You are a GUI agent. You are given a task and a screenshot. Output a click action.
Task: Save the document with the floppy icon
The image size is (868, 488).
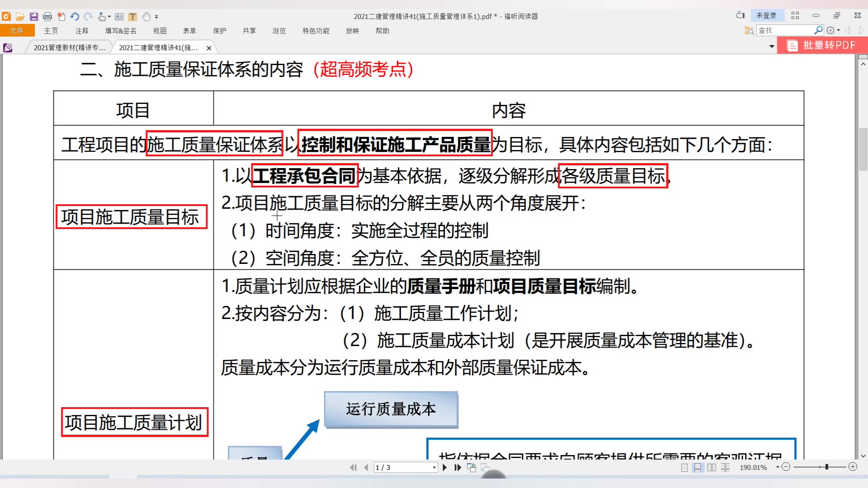click(x=34, y=17)
